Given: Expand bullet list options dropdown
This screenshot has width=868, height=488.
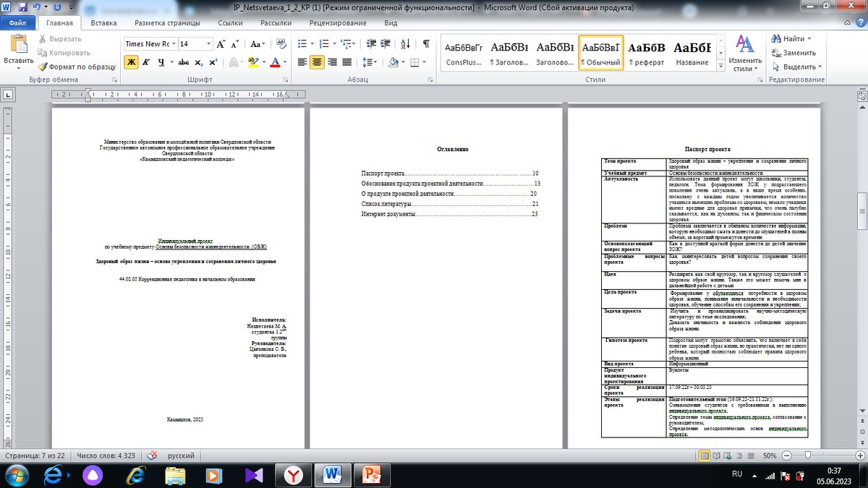Looking at the screenshot, I should 312,44.
